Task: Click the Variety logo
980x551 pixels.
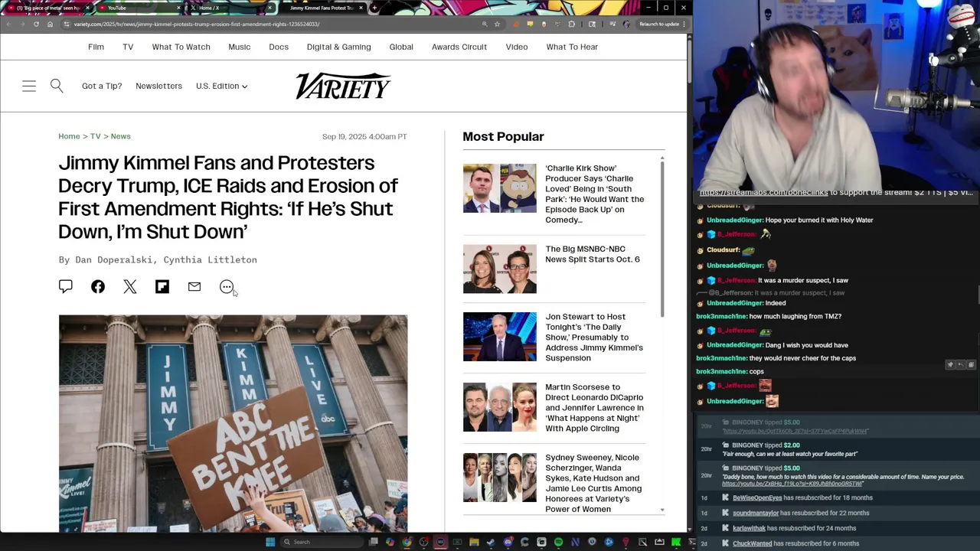Action: pos(343,86)
